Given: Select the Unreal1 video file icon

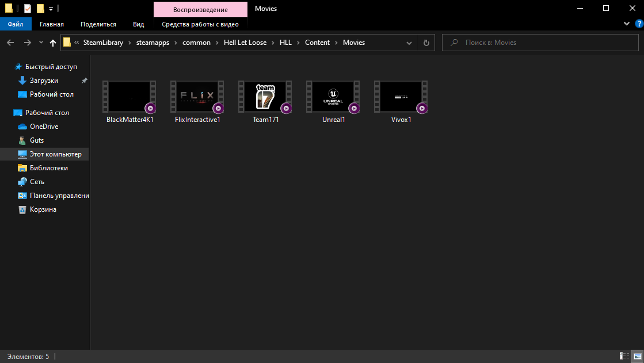Looking at the screenshot, I should click(x=333, y=97).
